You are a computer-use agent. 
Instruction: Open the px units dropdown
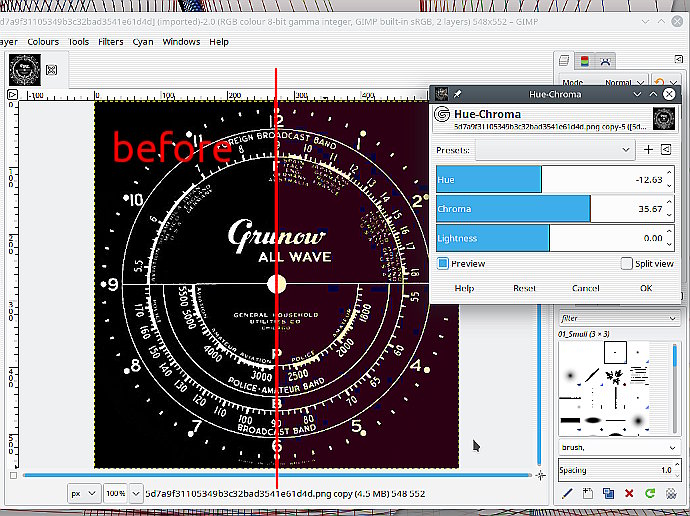pyautogui.click(x=84, y=494)
